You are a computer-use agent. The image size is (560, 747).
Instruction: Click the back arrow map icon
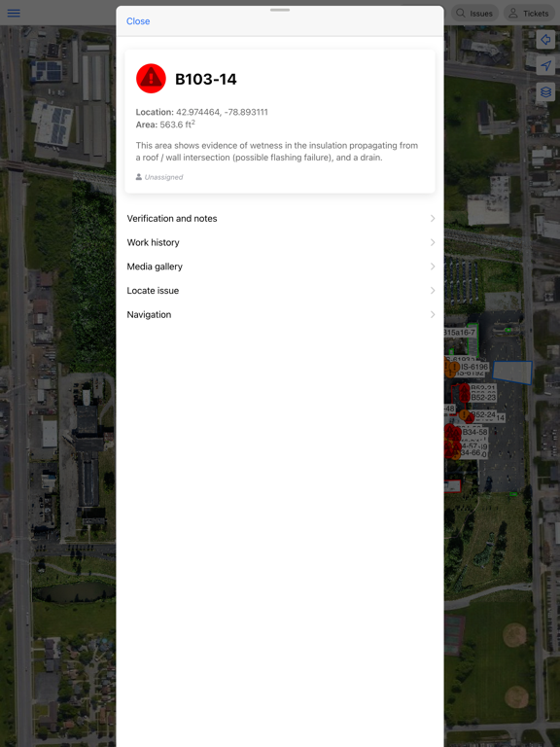coord(545,40)
